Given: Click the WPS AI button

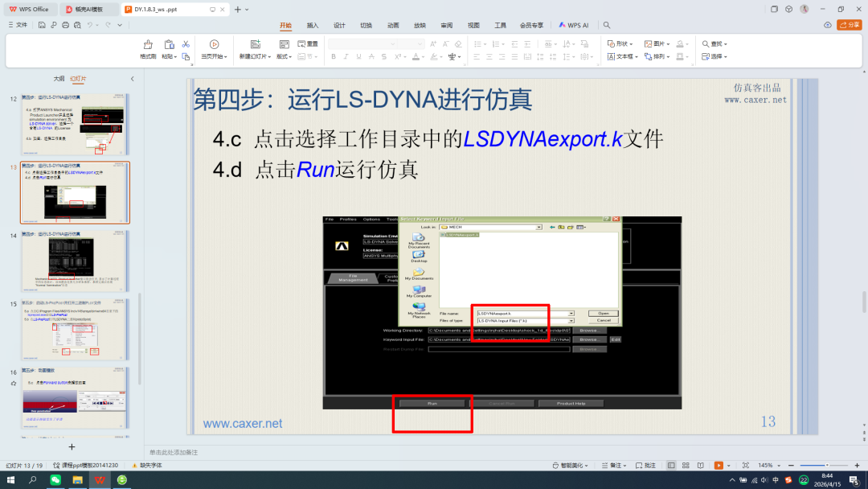Looking at the screenshot, I should point(574,25).
